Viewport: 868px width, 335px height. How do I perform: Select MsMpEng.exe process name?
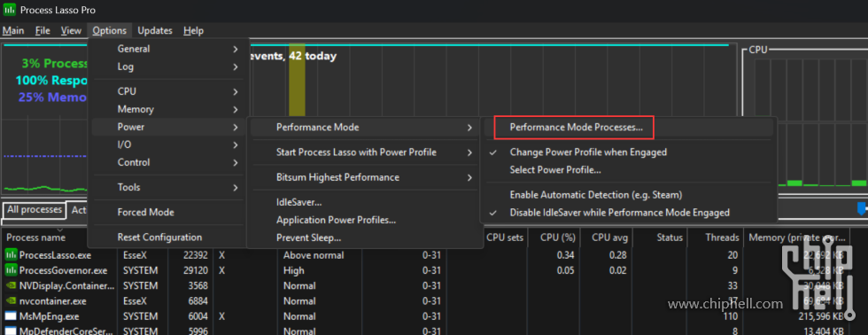tap(50, 316)
